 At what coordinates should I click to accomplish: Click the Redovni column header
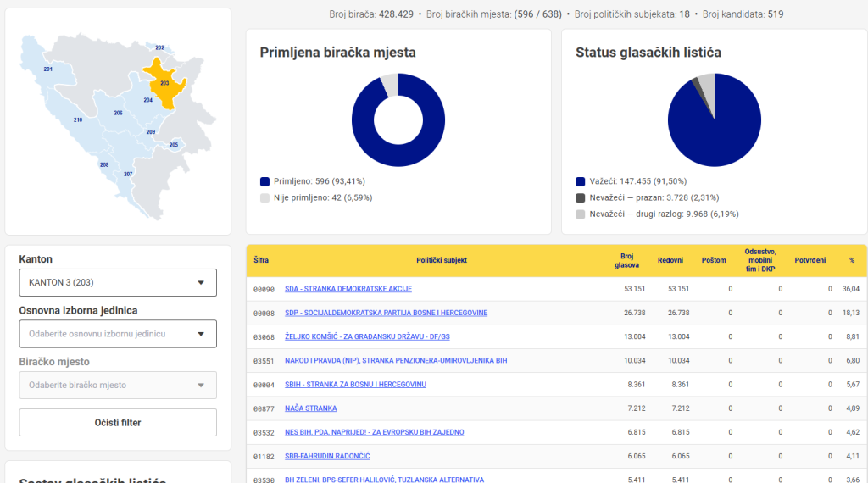pyautogui.click(x=670, y=260)
